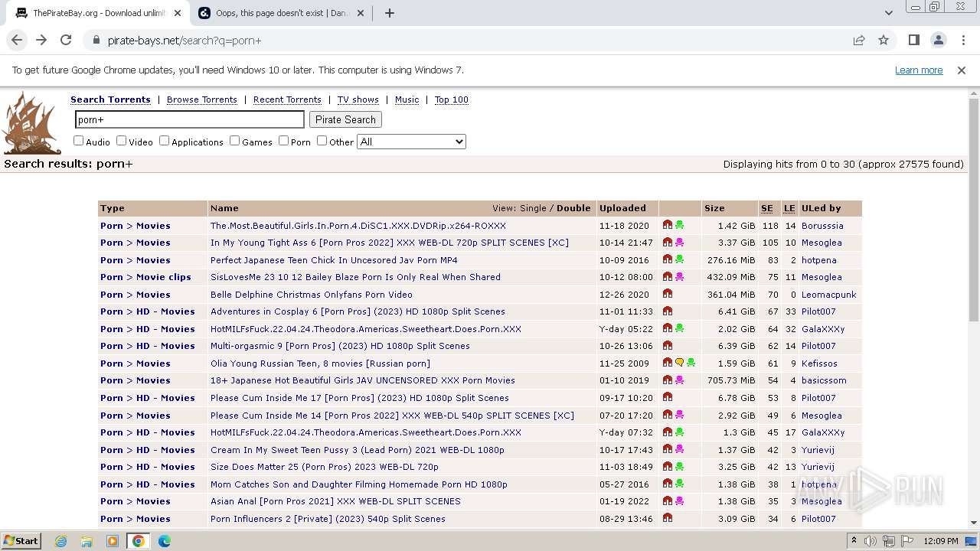Check the Audio filter checkbox
The image size is (980, 551).
coord(78,141)
